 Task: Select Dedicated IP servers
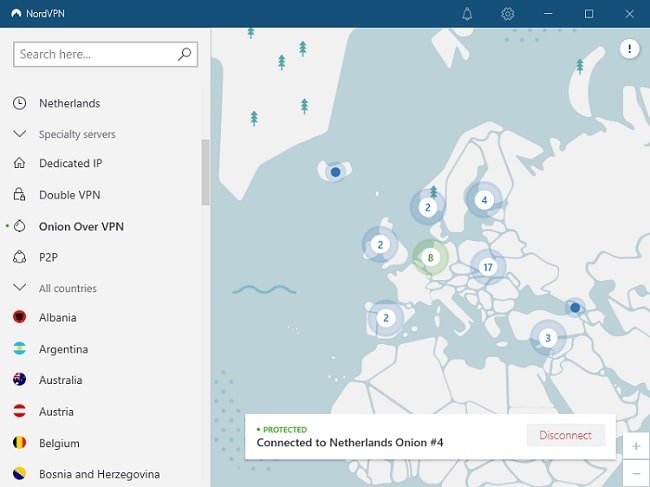click(x=70, y=163)
